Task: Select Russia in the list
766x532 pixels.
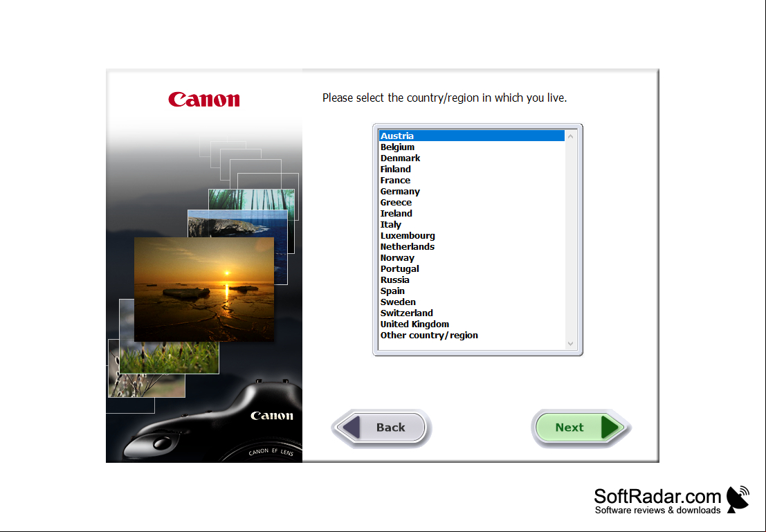Action: tap(471, 280)
